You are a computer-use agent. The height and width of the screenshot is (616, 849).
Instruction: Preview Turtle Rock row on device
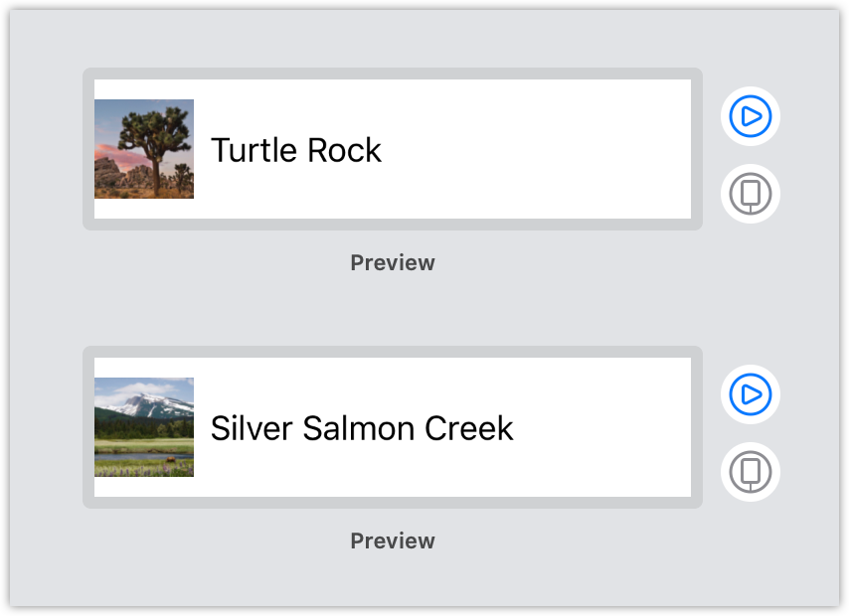coord(751,194)
